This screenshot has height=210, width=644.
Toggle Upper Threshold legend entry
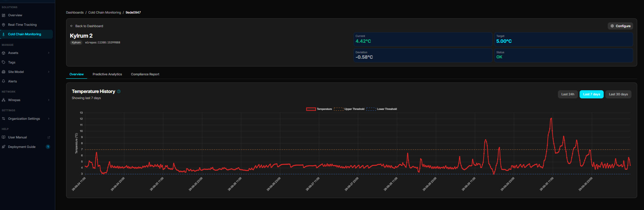[x=349, y=109]
